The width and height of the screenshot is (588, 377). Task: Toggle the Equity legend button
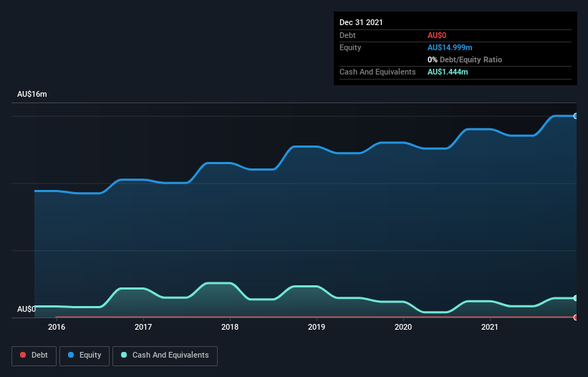point(85,355)
